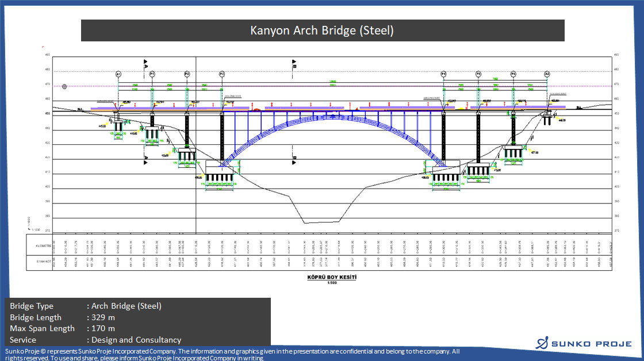This screenshot has width=644, height=361.
Task: Click the purple circle on the magenta dotted line
Action: tap(64, 87)
